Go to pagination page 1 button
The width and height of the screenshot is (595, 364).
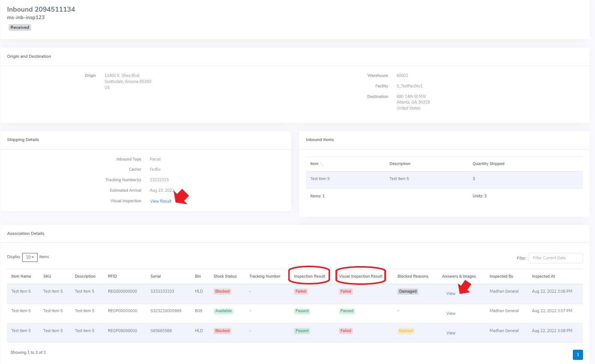point(577,354)
